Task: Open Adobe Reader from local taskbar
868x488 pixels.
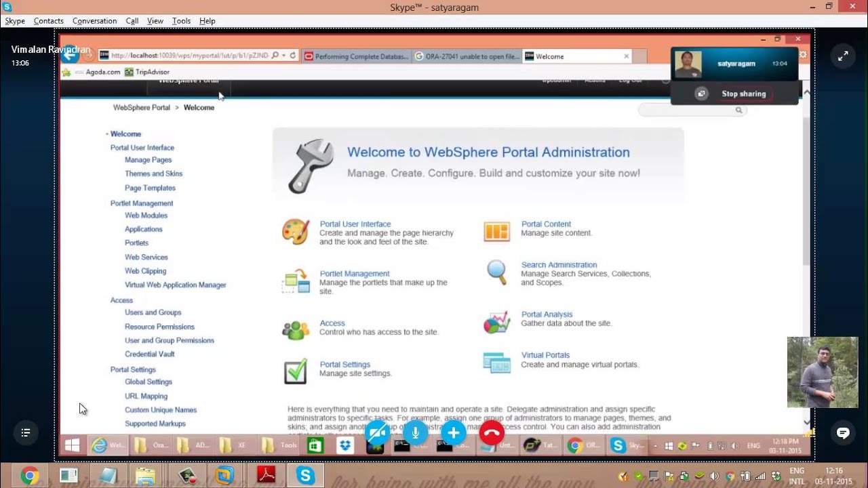Action: tap(266, 476)
